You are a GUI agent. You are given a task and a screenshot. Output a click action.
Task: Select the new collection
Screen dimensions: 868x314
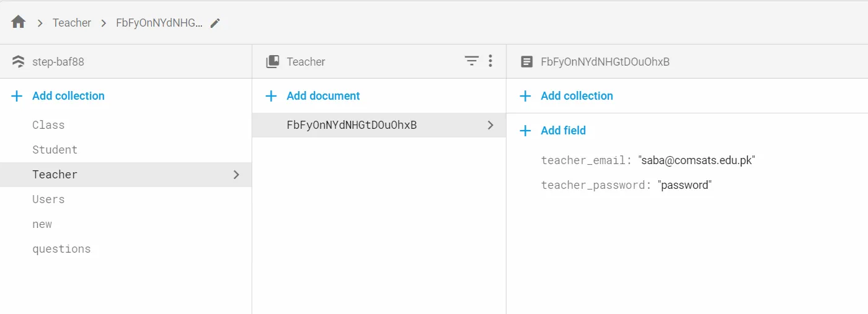tap(42, 224)
